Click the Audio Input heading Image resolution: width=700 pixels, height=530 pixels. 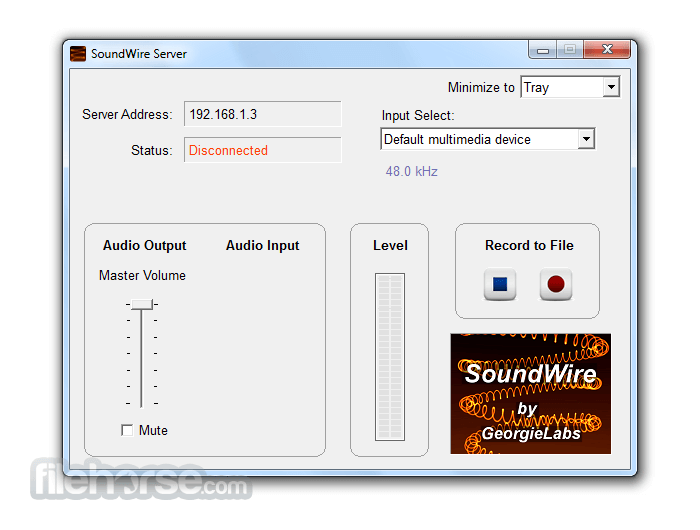coord(262,245)
